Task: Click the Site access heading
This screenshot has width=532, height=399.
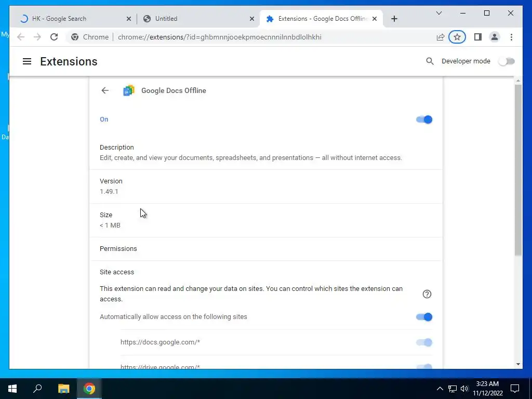Action: pos(117,272)
